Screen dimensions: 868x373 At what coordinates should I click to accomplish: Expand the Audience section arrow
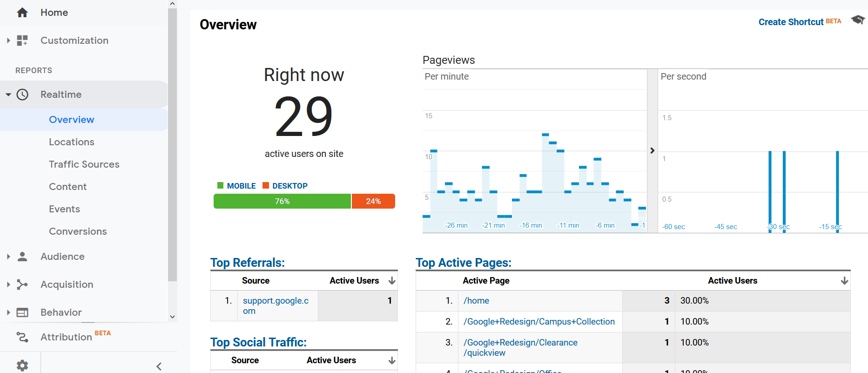[8, 257]
